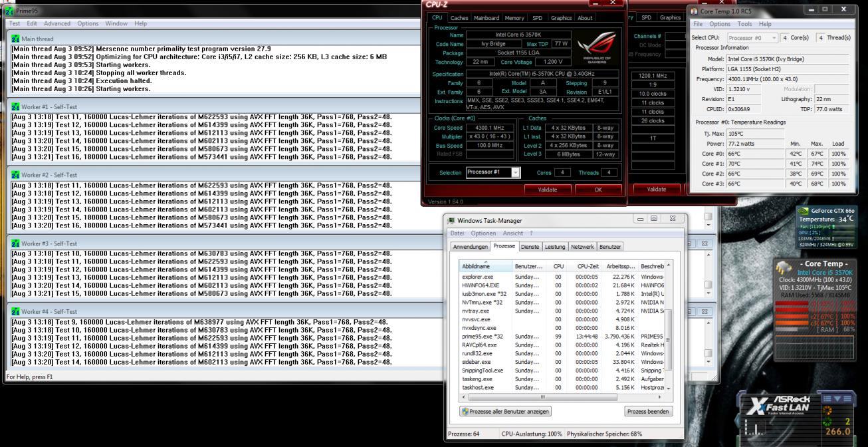Screen dimensions: 868x447
Task: Open the front CPU-Z window's Graphics tab
Action: click(x=560, y=18)
